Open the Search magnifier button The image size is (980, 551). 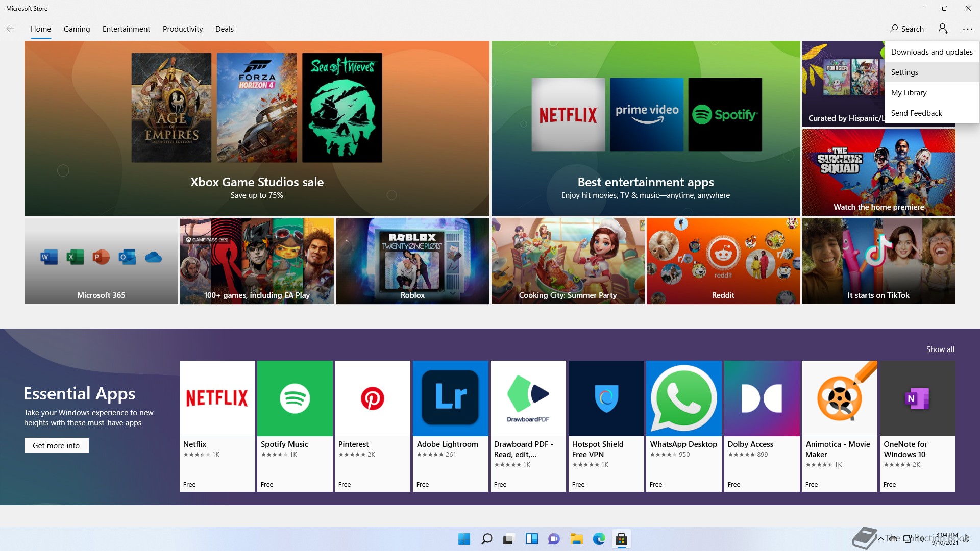click(906, 29)
